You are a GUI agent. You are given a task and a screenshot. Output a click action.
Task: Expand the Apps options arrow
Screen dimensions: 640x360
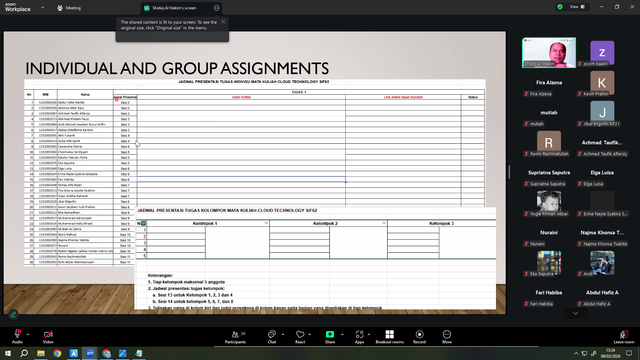coord(369,334)
